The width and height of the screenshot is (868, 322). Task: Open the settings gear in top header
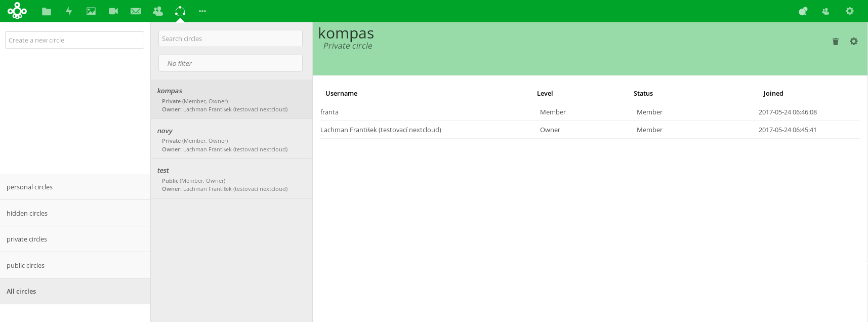(x=850, y=11)
